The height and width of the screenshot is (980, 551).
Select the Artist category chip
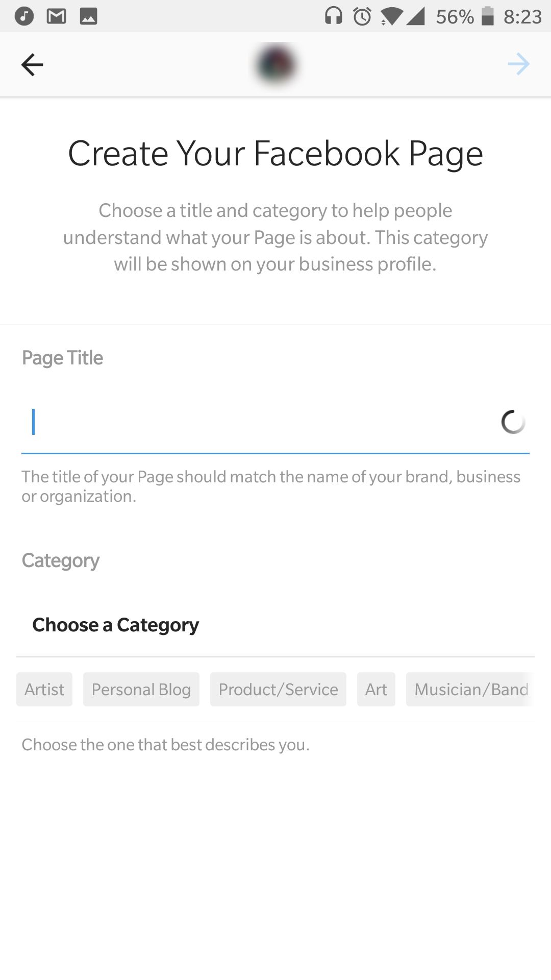click(x=44, y=690)
